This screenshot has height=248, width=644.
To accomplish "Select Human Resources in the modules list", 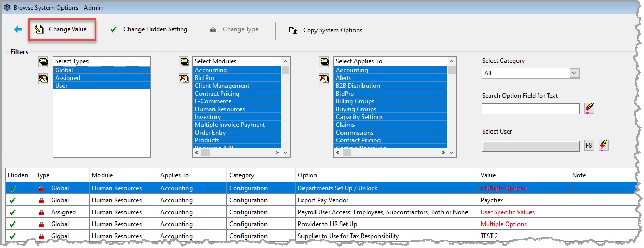I will 237,109.
